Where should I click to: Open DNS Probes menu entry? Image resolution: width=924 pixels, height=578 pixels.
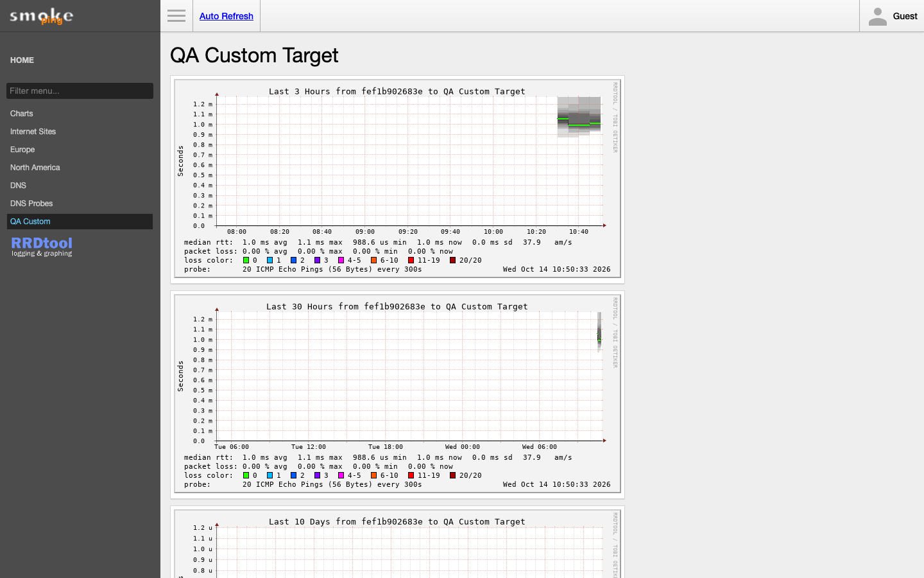point(80,204)
